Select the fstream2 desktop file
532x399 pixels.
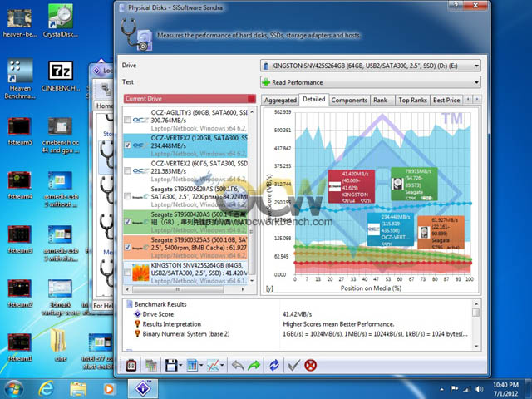pyautogui.click(x=20, y=293)
